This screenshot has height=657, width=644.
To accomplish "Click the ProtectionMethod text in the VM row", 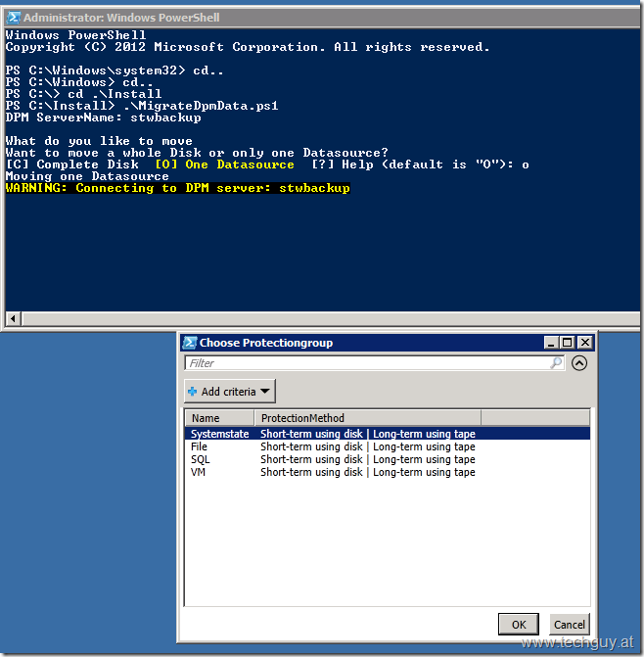I will pos(368,472).
